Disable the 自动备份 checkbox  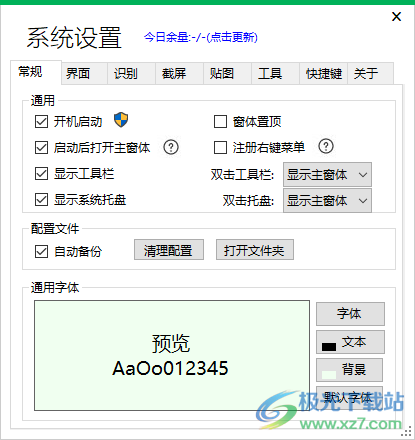tap(41, 251)
